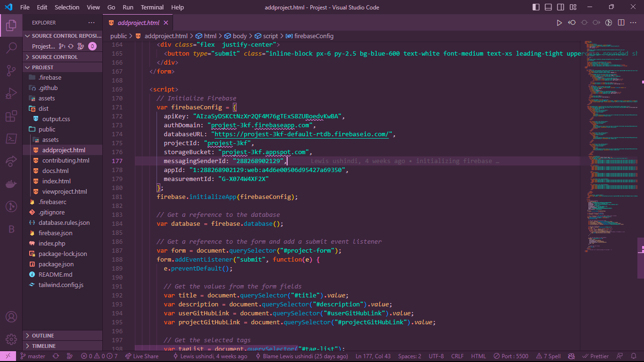Toggle the Prettier formatter status item
Image resolution: width=644 pixels, height=362 pixels.
click(x=595, y=356)
